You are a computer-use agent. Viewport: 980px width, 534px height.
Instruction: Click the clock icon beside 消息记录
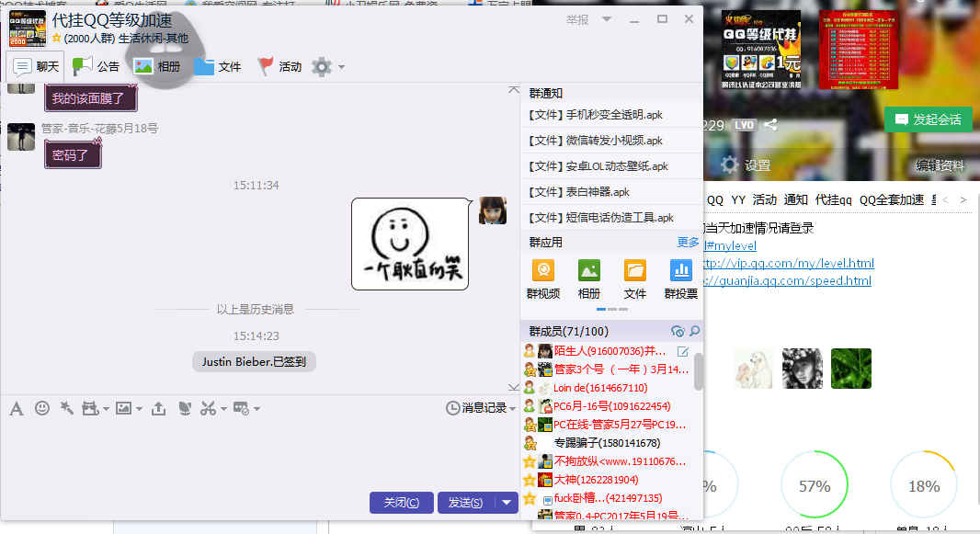[x=452, y=408]
